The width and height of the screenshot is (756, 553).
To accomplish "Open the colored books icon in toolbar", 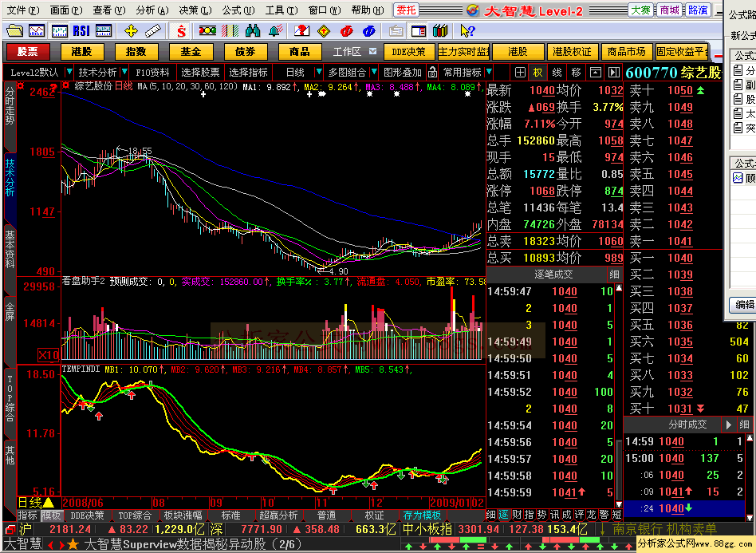I will tap(440, 31).
